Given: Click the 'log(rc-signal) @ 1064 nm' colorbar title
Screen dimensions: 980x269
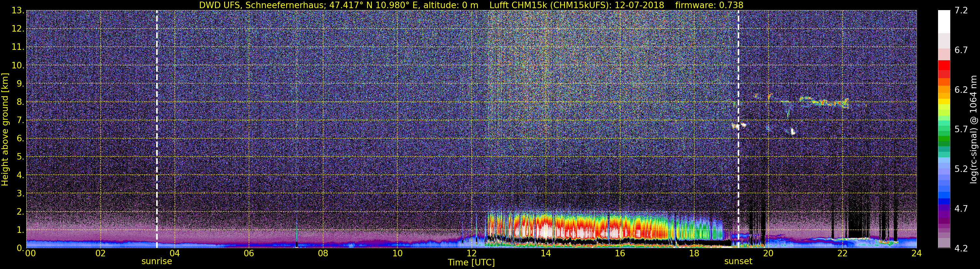Looking at the screenshot, I should [973, 129].
